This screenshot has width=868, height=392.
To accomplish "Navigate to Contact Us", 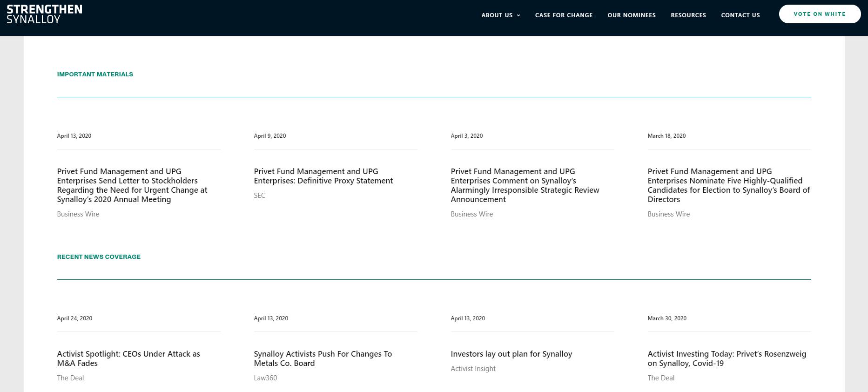I will tap(740, 15).
